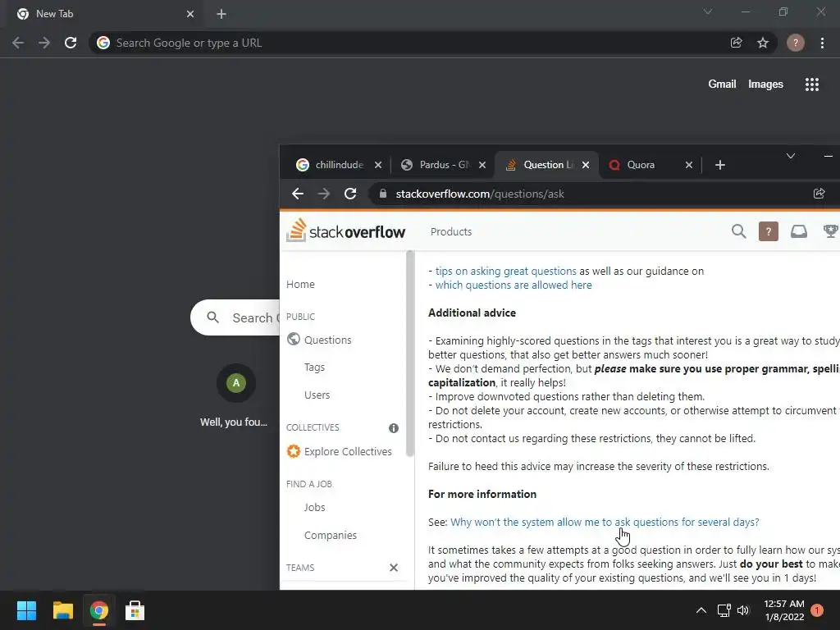
Task: Open the Collectives info icon
Action: pos(394,428)
